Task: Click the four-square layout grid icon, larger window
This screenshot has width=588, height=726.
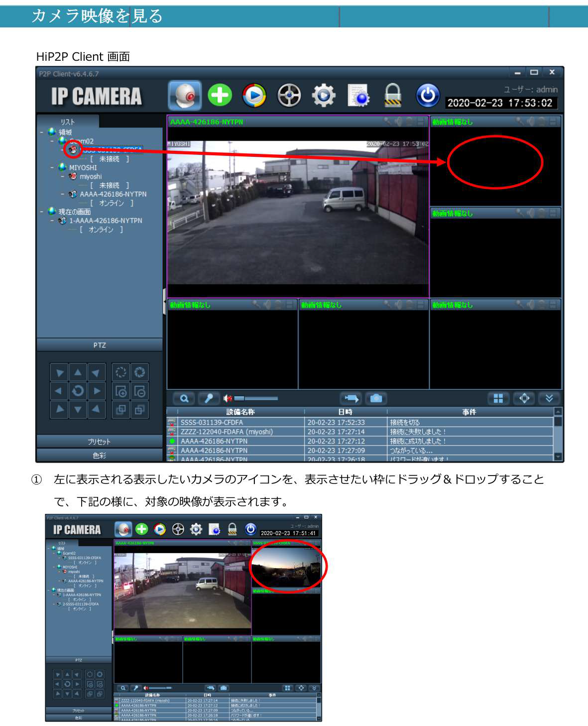Action: click(x=498, y=398)
